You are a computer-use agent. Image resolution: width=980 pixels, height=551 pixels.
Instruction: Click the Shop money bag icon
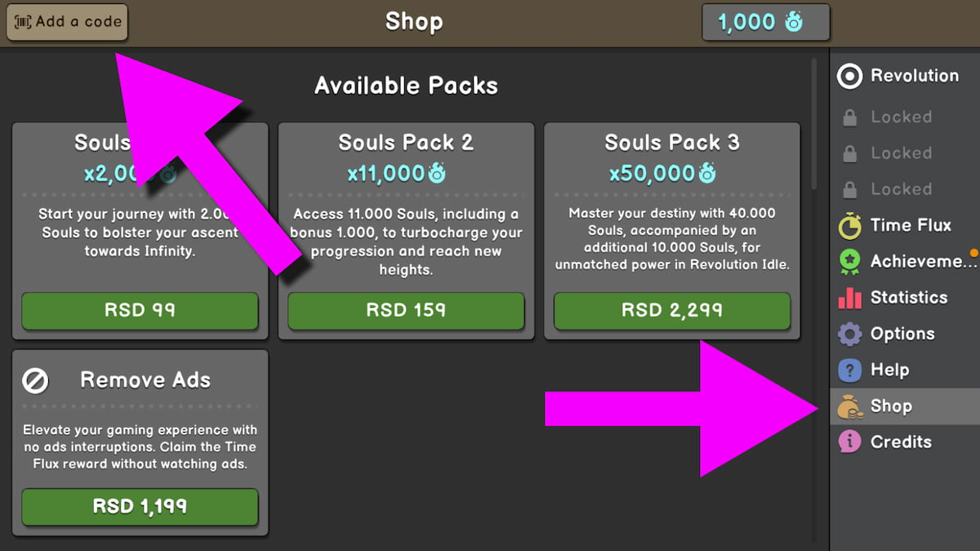[x=849, y=406]
